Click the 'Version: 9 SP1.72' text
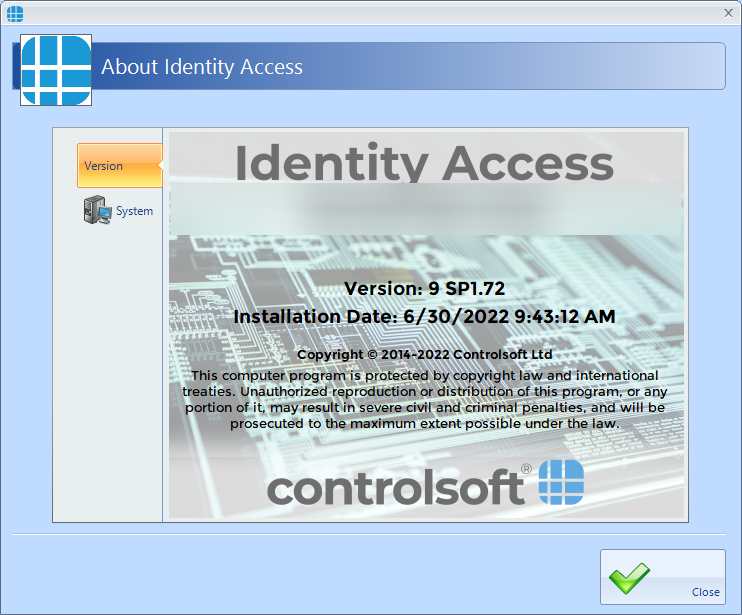The image size is (742, 615). point(424,289)
